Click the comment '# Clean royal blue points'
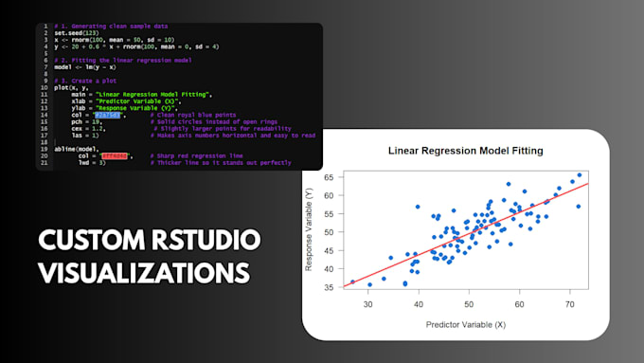 pos(193,115)
